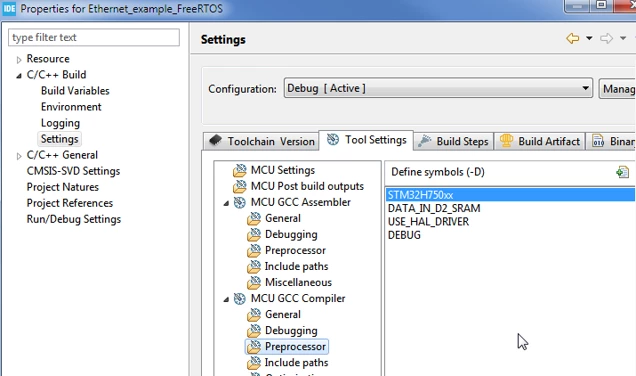This screenshot has height=376, width=636.
Task: Click the IDE application icon in title bar
Action: click(x=9, y=9)
